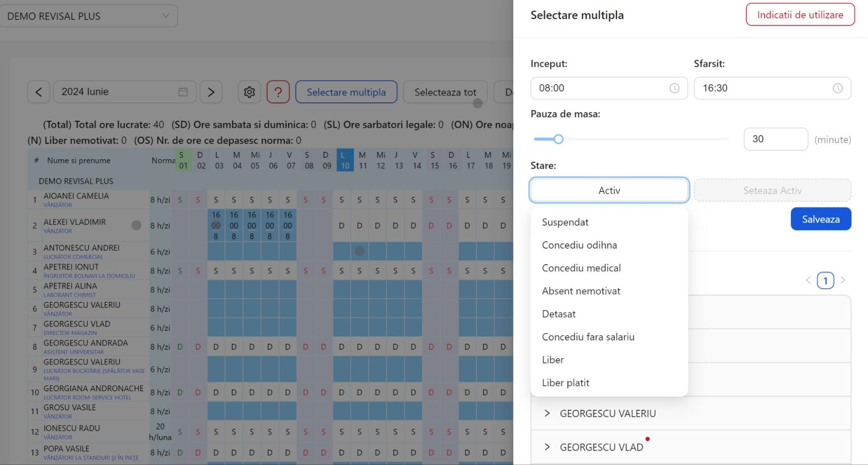The height and width of the screenshot is (465, 868).
Task: Expand GEORGESCU VLAD row in list
Action: click(547, 447)
